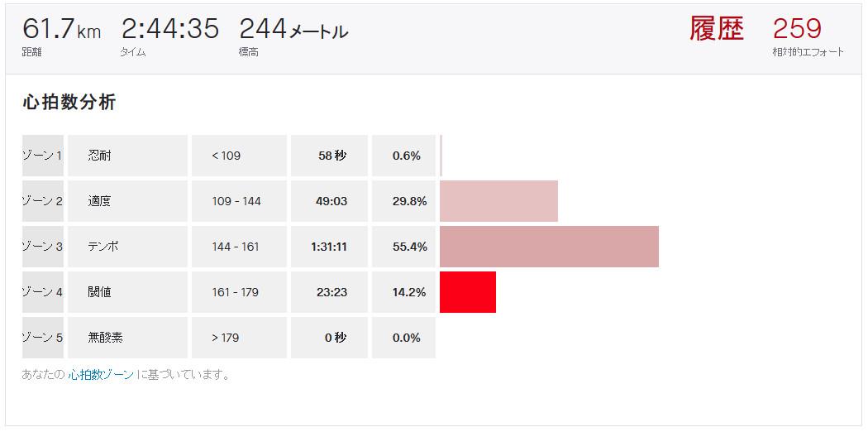Click the 2:44:35 time stat
The image size is (868, 432).
(x=170, y=28)
